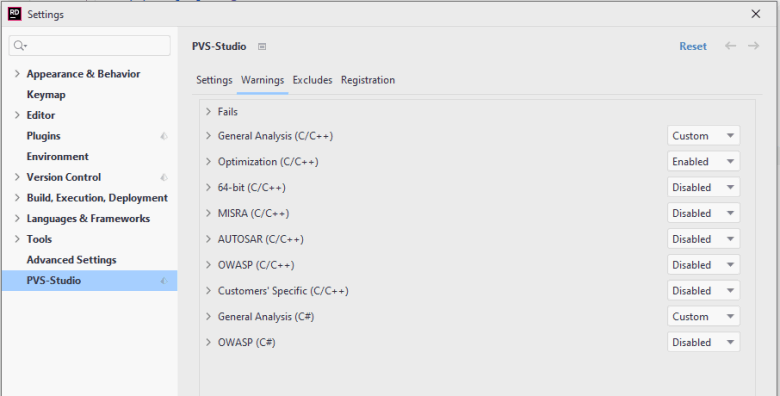The width and height of the screenshot is (780, 396).
Task: Expand the Tools section
Action: click(17, 239)
